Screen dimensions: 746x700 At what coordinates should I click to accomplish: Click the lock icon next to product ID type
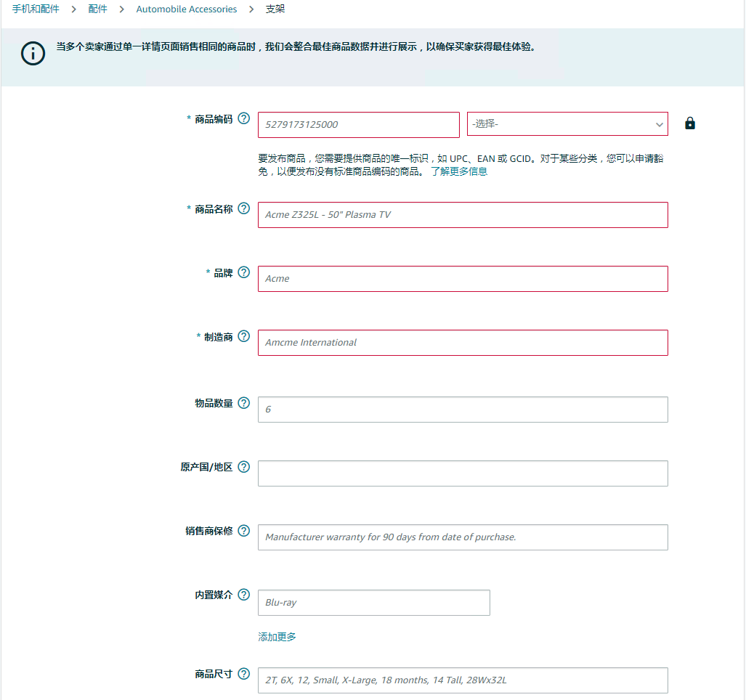(690, 123)
